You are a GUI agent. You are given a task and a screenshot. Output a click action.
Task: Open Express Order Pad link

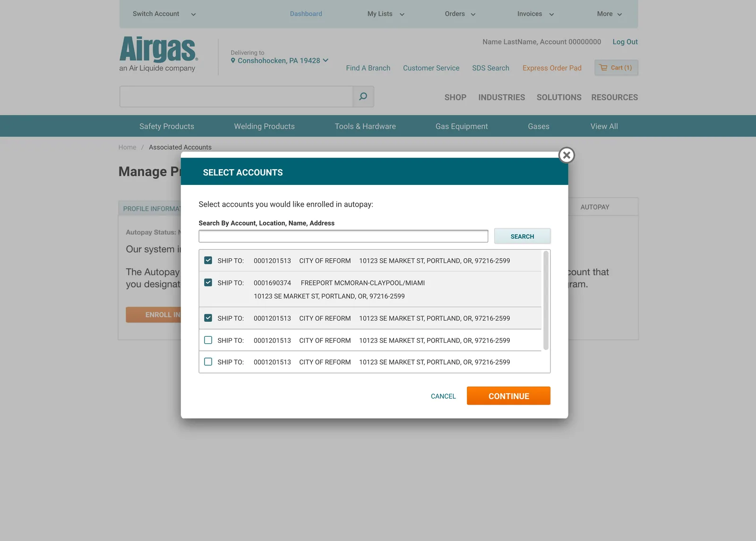552,68
